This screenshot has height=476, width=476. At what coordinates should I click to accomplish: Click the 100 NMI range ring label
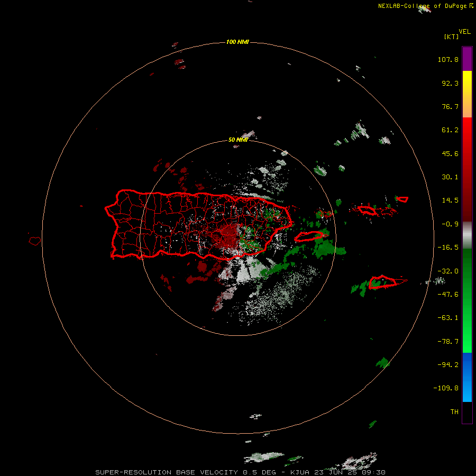click(237, 42)
